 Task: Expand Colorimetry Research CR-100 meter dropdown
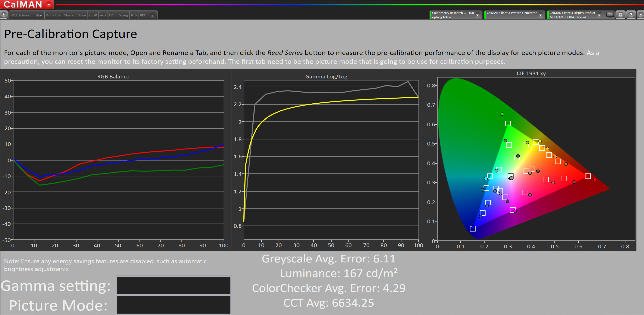[x=477, y=15]
